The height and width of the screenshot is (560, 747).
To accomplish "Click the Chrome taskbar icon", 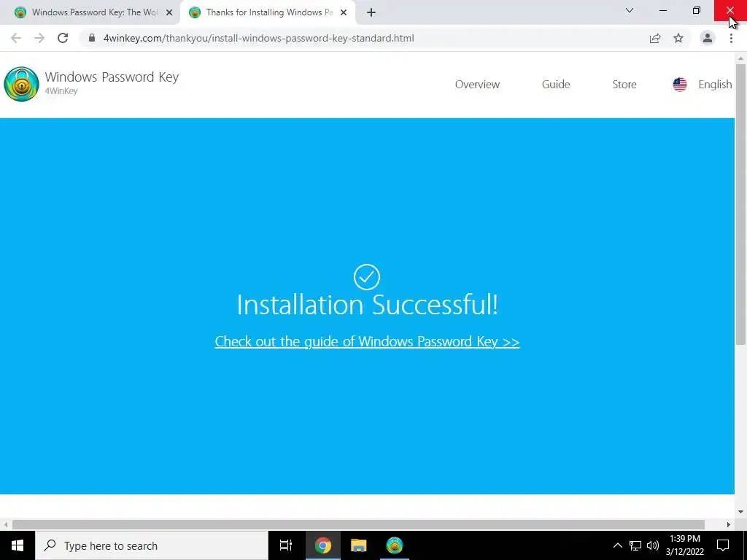I will coord(322,545).
